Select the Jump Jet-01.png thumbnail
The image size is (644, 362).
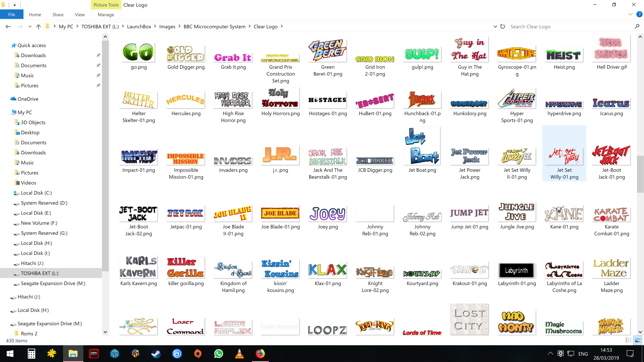(x=470, y=213)
